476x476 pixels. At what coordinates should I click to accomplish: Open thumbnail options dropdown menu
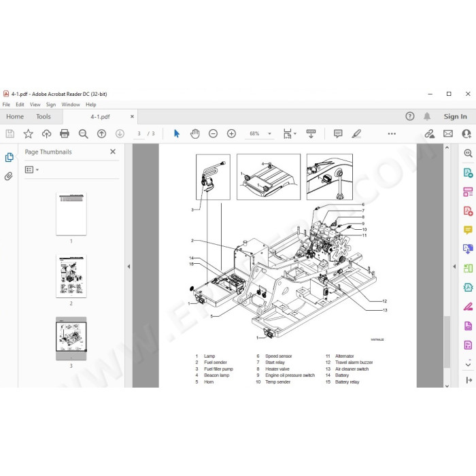[x=32, y=169]
